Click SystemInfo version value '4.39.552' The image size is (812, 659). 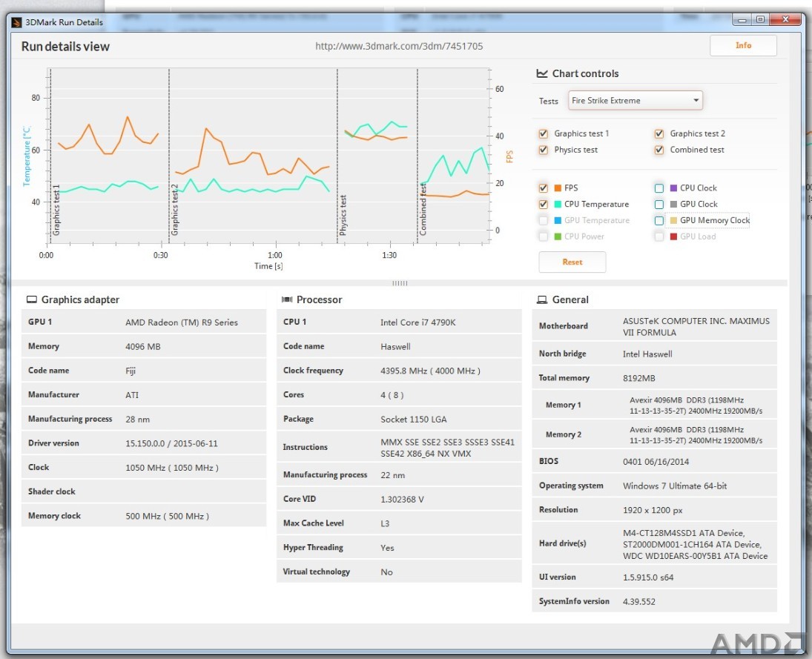click(x=639, y=601)
